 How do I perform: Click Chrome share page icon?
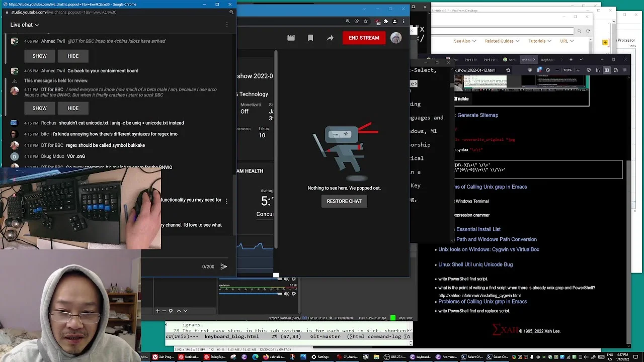357,21
